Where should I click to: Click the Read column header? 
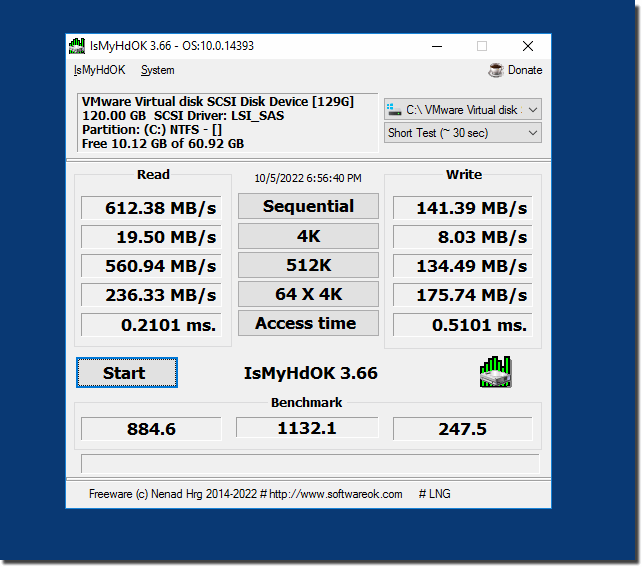coord(153,174)
